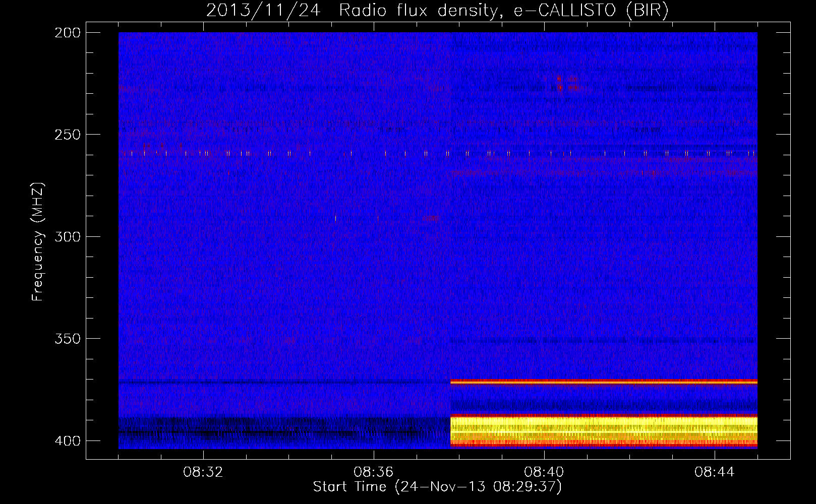Screen dimensions: 816x504
Task: Click the 200 frequency tick label
Action: (67, 33)
